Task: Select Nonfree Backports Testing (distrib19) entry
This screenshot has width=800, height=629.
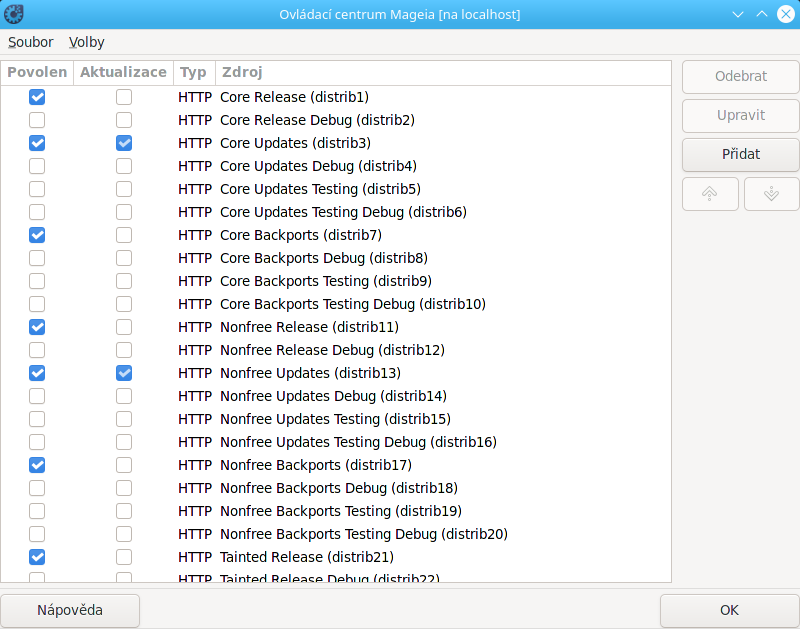Action: [336, 511]
